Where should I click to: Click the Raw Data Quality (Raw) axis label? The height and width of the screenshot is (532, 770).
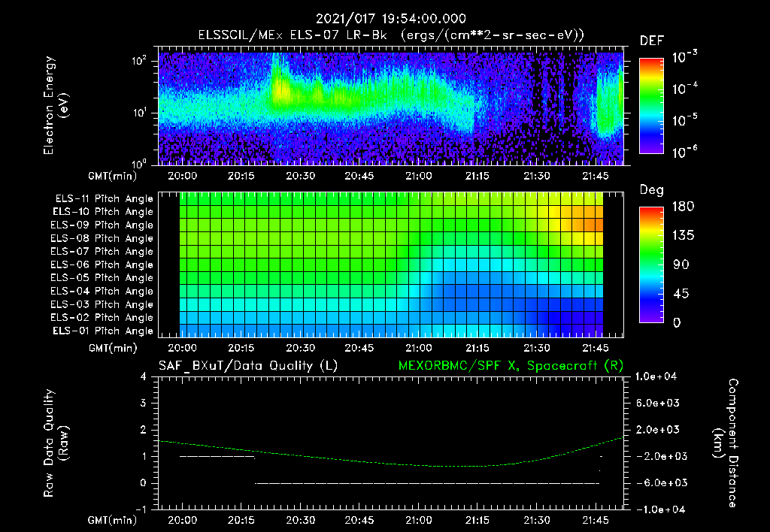point(56,443)
